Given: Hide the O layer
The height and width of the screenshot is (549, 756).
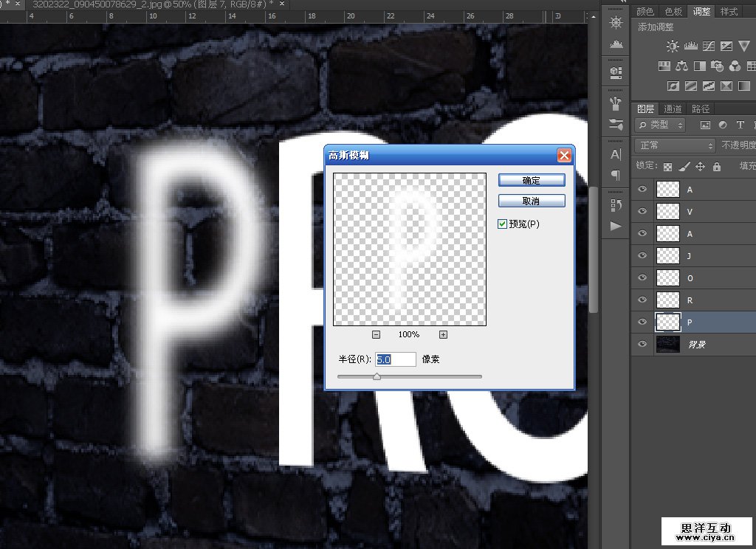Looking at the screenshot, I should pos(642,277).
